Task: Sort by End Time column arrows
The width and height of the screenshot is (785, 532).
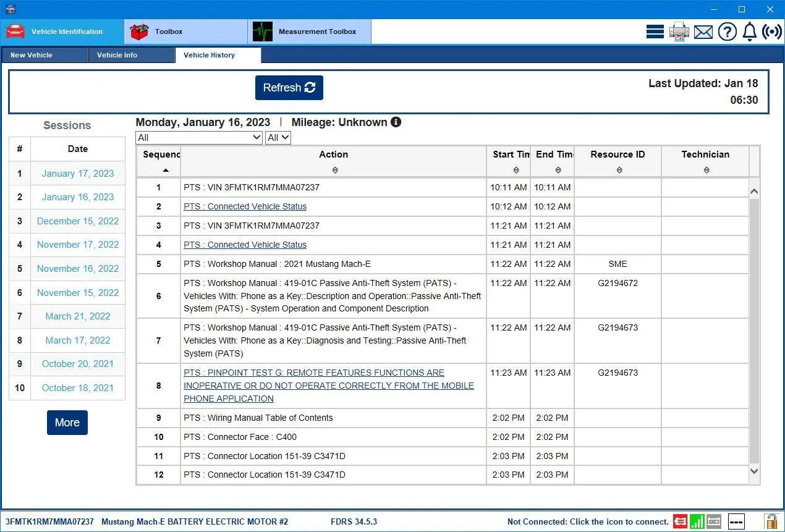Action: pos(558,170)
